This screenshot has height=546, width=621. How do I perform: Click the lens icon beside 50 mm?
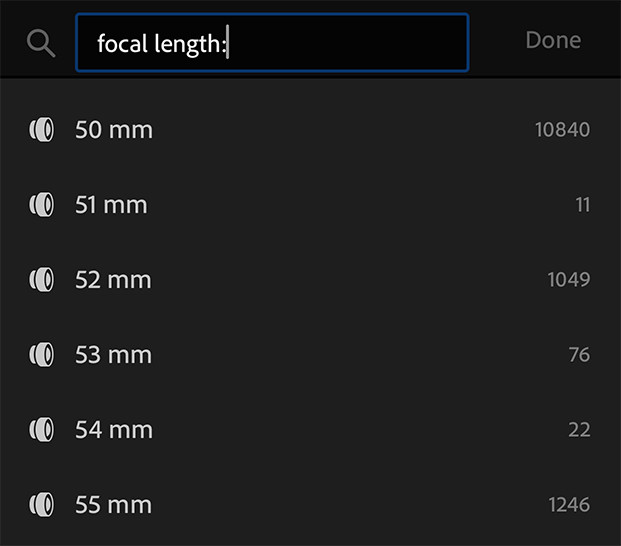pos(42,129)
